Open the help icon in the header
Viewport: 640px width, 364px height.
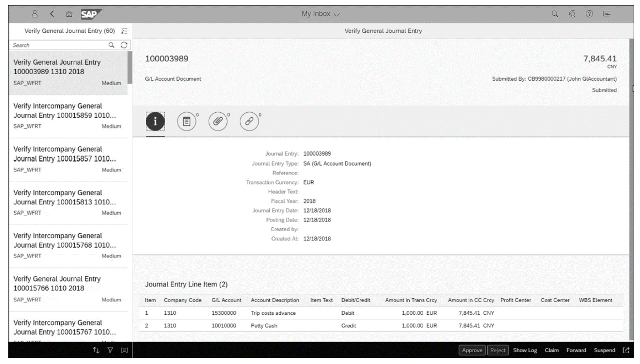[589, 14]
